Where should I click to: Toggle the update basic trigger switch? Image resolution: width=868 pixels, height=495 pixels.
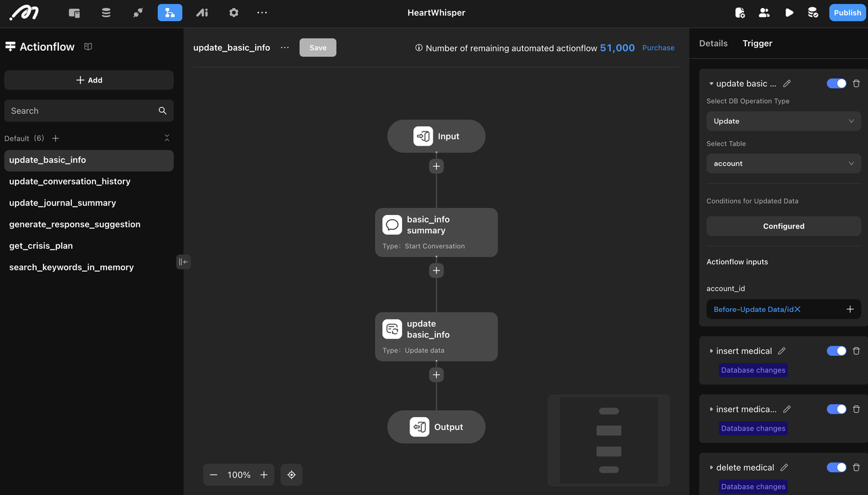click(836, 83)
